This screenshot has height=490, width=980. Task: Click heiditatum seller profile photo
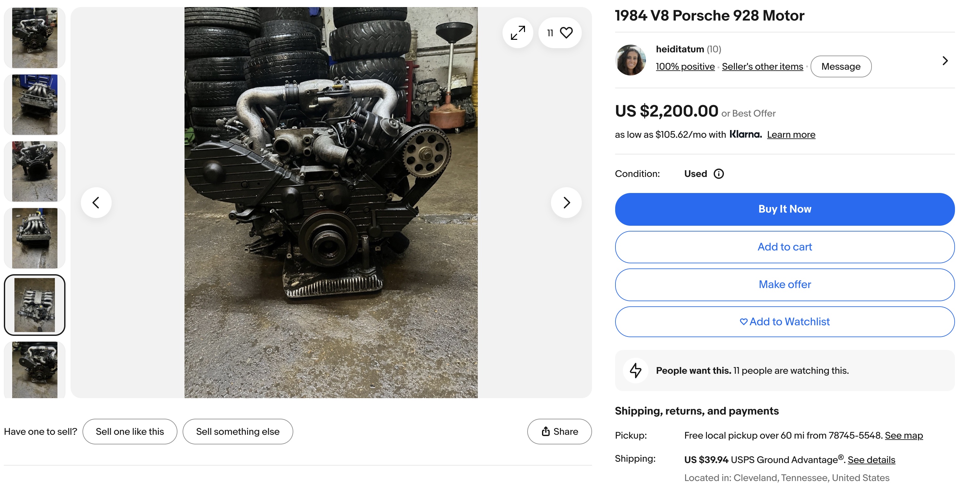tap(630, 60)
